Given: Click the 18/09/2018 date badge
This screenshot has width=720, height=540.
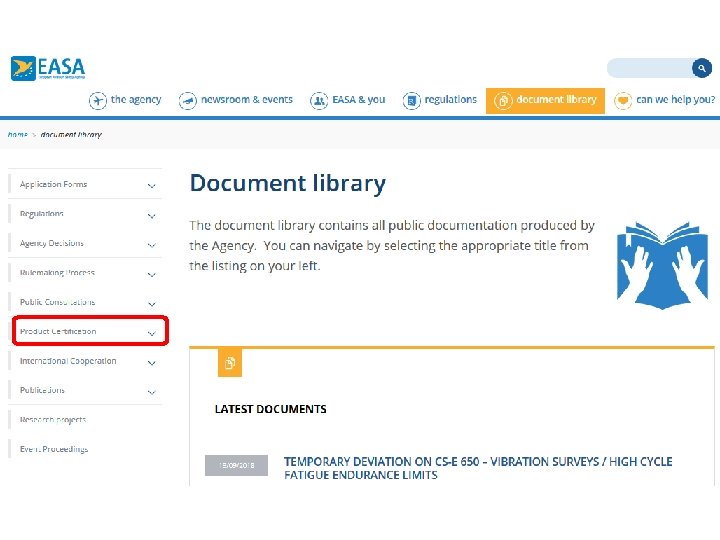Looking at the screenshot, I should tap(236, 465).
